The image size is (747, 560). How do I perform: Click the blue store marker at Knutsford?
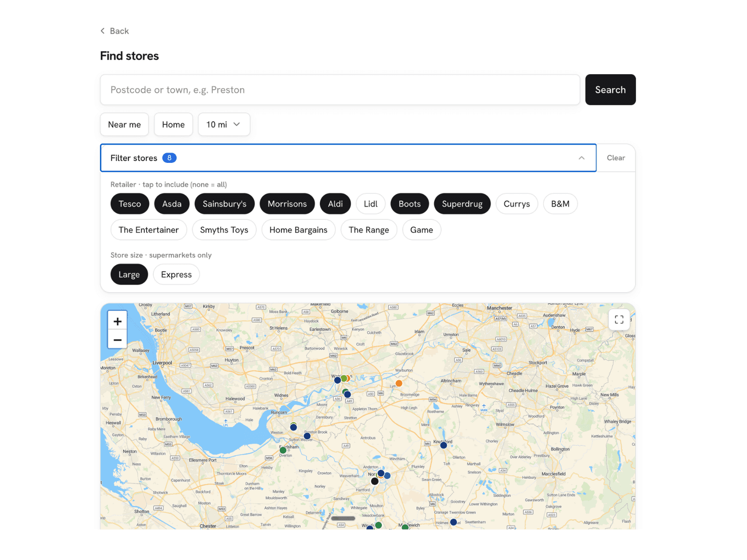click(x=444, y=445)
